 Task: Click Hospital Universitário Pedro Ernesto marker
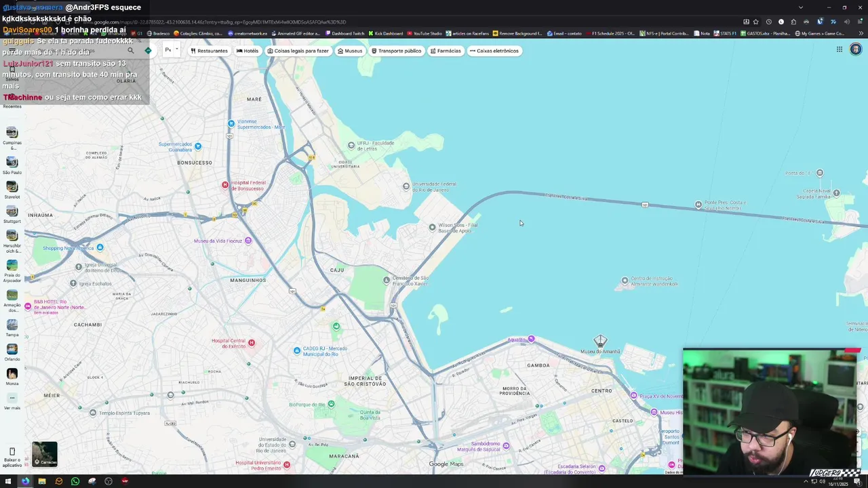(x=287, y=464)
